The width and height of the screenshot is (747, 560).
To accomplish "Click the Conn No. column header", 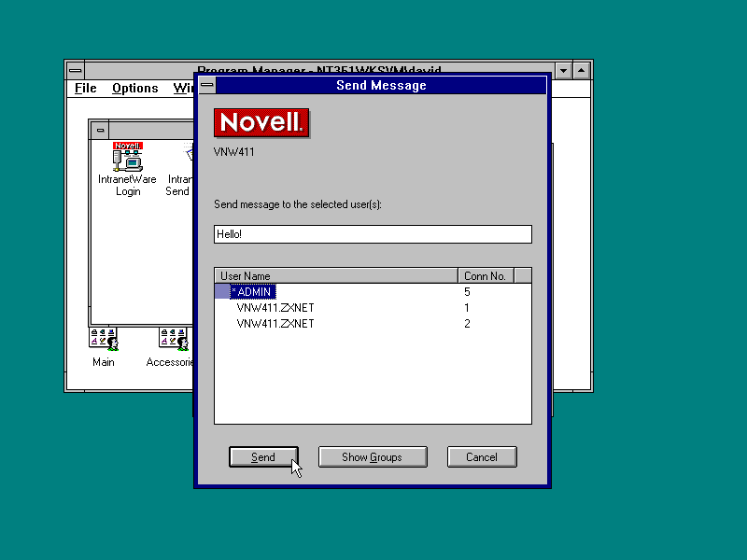I will tap(486, 276).
